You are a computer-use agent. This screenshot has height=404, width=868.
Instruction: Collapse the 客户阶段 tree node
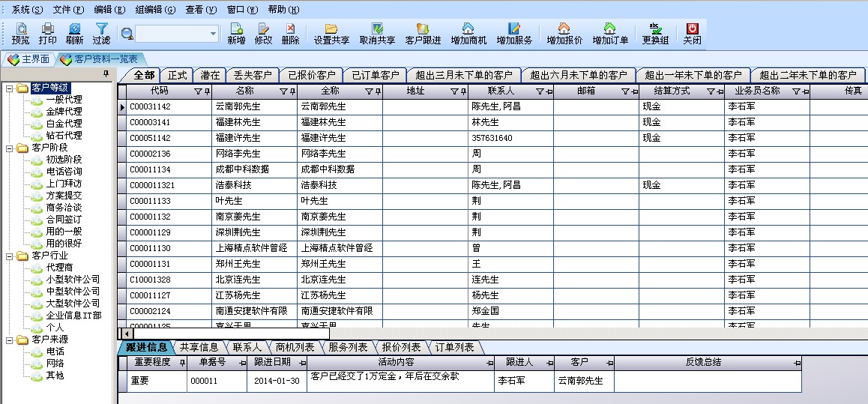(10, 148)
